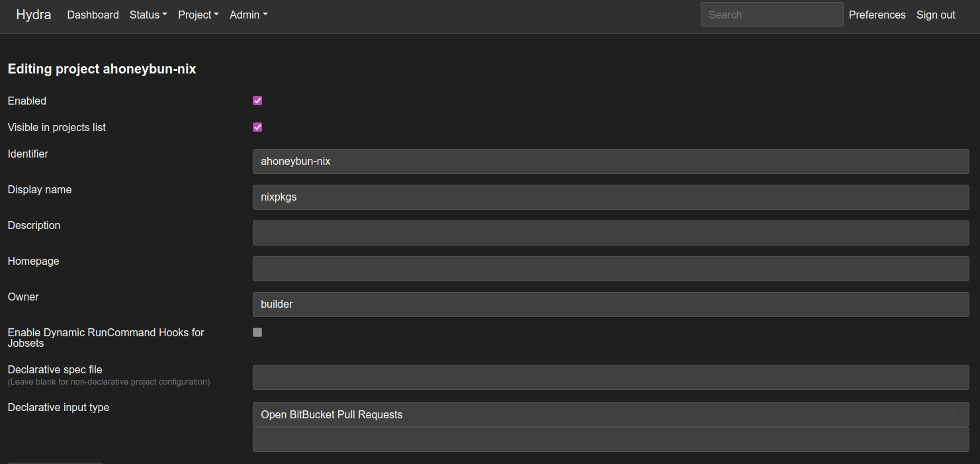The width and height of the screenshot is (980, 464).
Task: Uncheck the Enabled checkbox
Action: pos(257,101)
